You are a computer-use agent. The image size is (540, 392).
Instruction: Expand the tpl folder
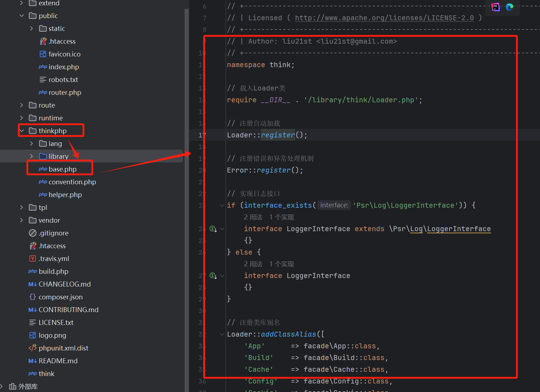pos(22,207)
